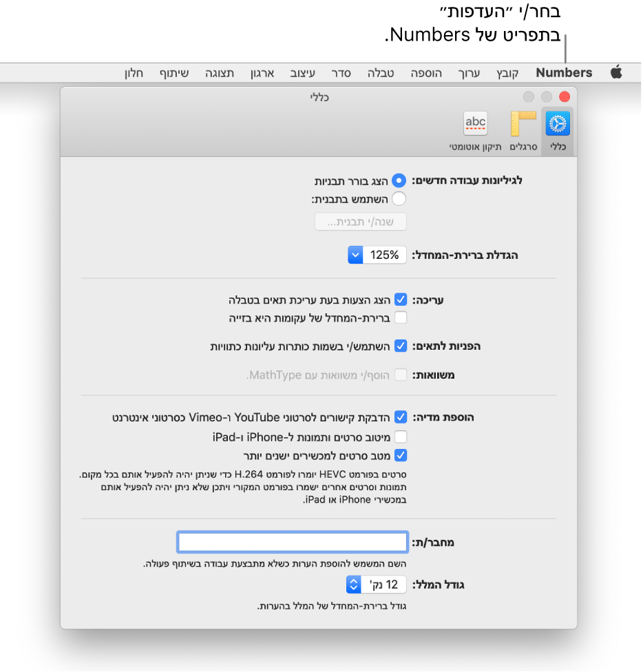The height and width of the screenshot is (672, 643).
Task: Toggle השתמש/י בשמות כותרות עליונות checkbox
Action: click(401, 346)
